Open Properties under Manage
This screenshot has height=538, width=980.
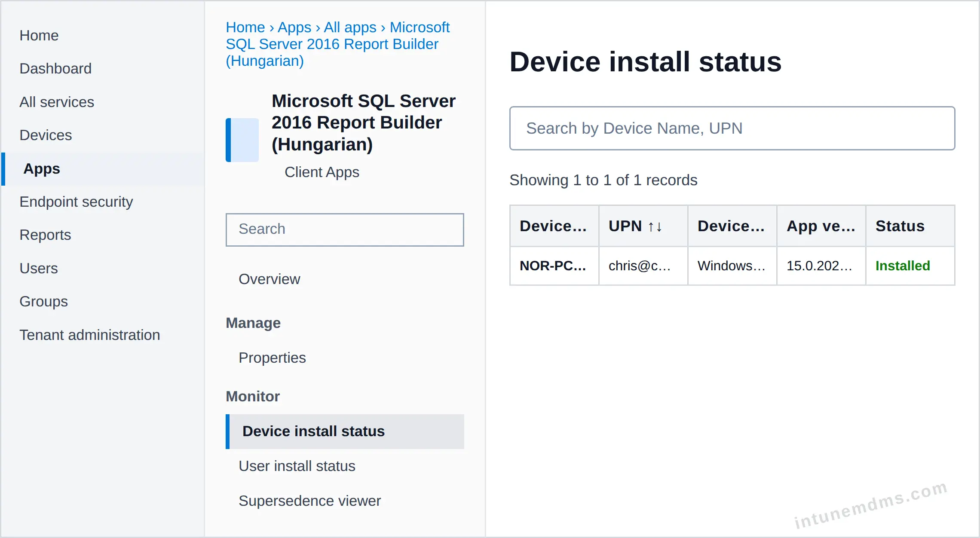[272, 358]
